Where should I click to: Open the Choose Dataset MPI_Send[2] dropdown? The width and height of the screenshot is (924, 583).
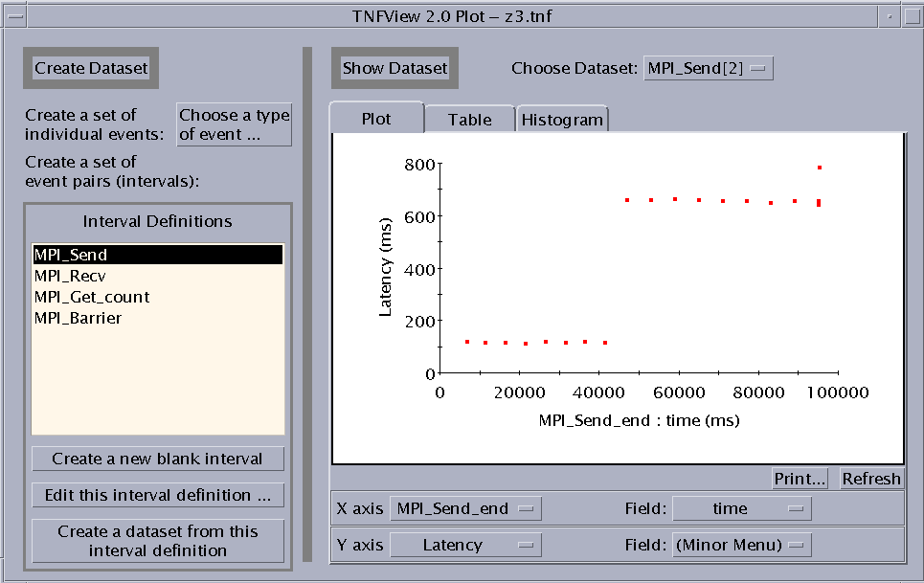pos(708,68)
